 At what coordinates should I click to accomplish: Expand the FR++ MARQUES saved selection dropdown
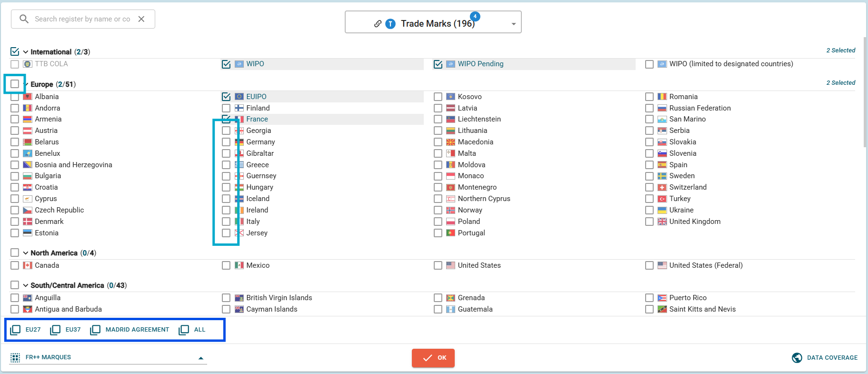[201, 358]
